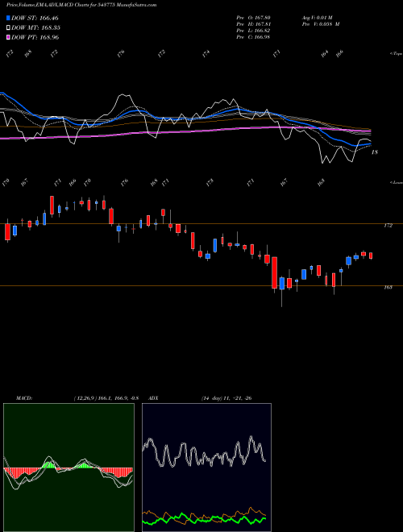Click the blue DOW ST legend swatch
Viewport: 403px width, 532px height.
click(x=8, y=18)
